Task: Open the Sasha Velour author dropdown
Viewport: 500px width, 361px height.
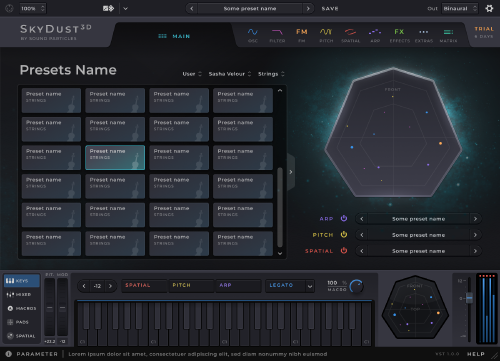Action: pyautogui.click(x=230, y=74)
